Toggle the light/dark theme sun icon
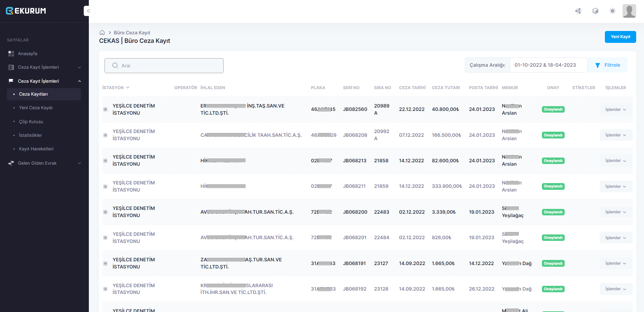 (x=612, y=11)
